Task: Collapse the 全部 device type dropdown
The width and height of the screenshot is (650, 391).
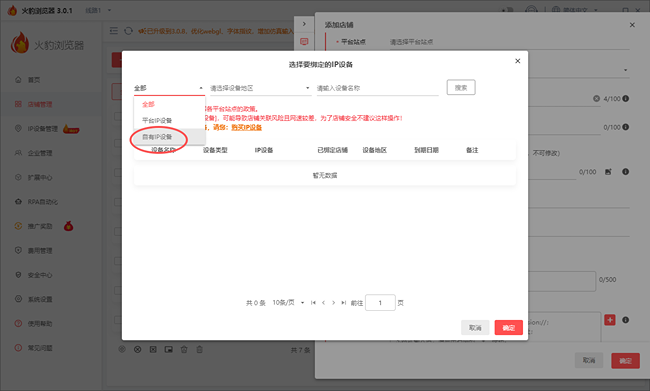Action: (x=169, y=88)
